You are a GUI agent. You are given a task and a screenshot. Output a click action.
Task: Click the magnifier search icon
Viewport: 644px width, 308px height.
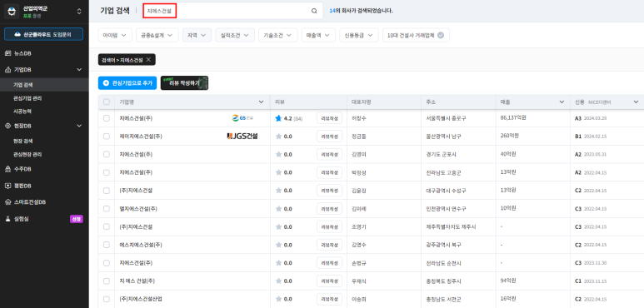pos(314,11)
